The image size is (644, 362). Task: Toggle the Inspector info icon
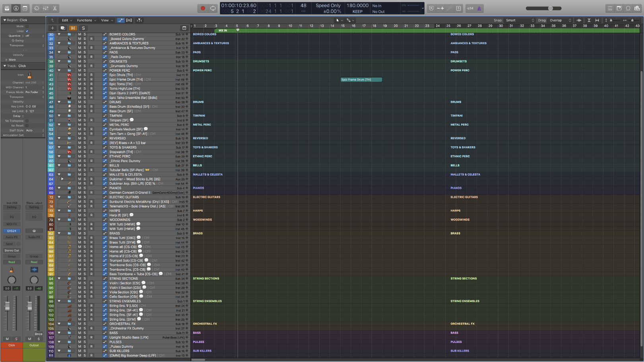click(15, 8)
